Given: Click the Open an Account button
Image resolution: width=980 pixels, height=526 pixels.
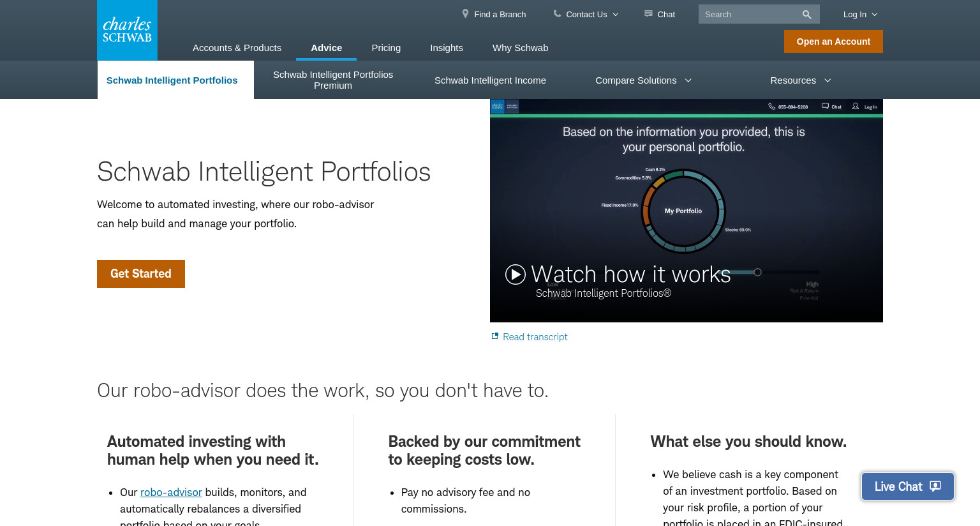Looking at the screenshot, I should coord(833,41).
